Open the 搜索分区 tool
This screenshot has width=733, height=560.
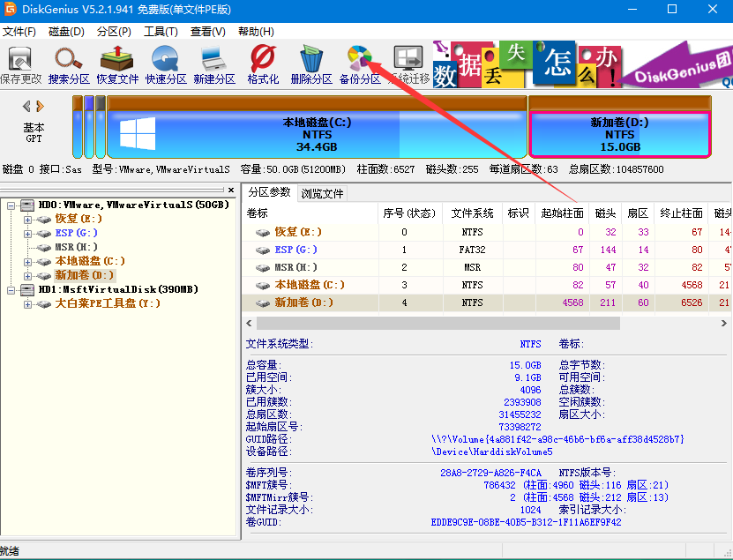(69, 64)
